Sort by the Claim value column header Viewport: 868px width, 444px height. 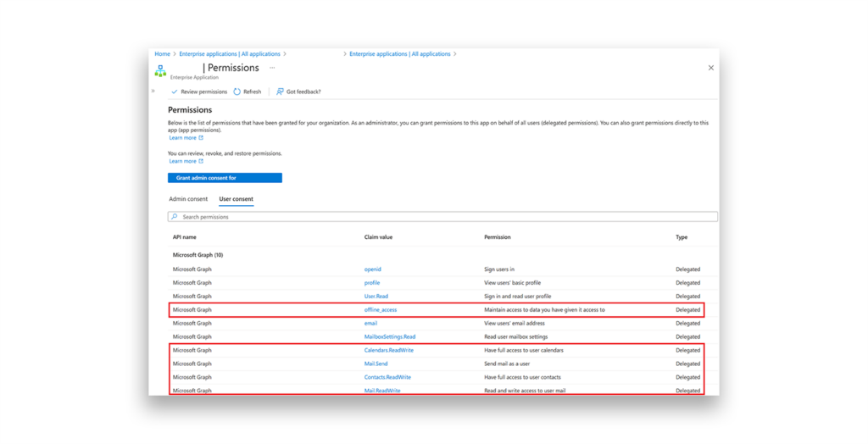click(x=378, y=237)
